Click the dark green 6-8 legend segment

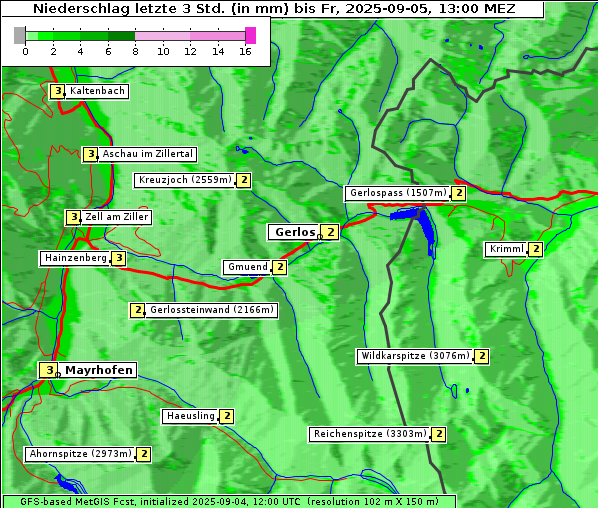[x=122, y=36]
